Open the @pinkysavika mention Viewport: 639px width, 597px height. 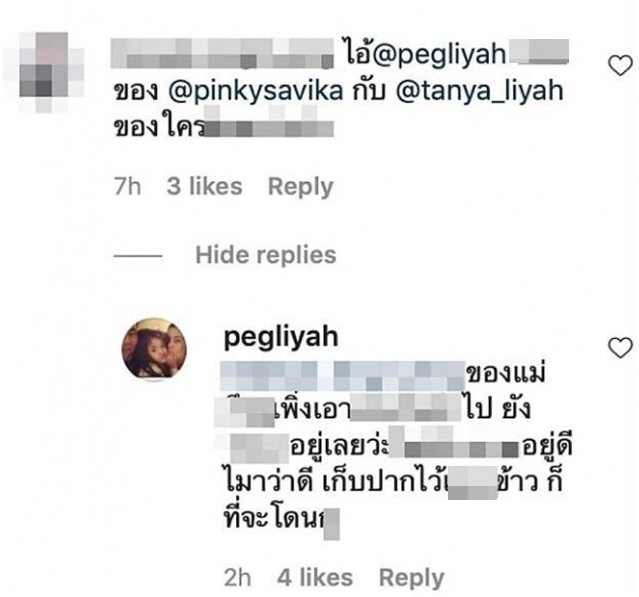(x=256, y=92)
